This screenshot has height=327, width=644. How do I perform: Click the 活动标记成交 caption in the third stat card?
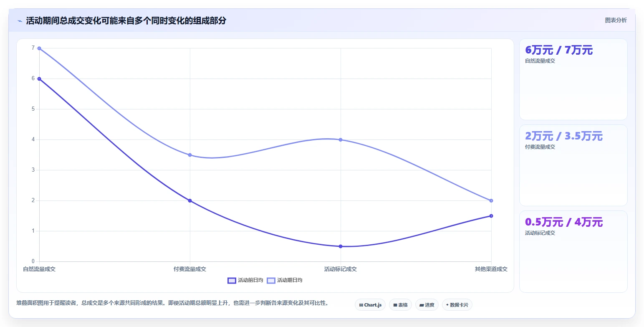[540, 233]
